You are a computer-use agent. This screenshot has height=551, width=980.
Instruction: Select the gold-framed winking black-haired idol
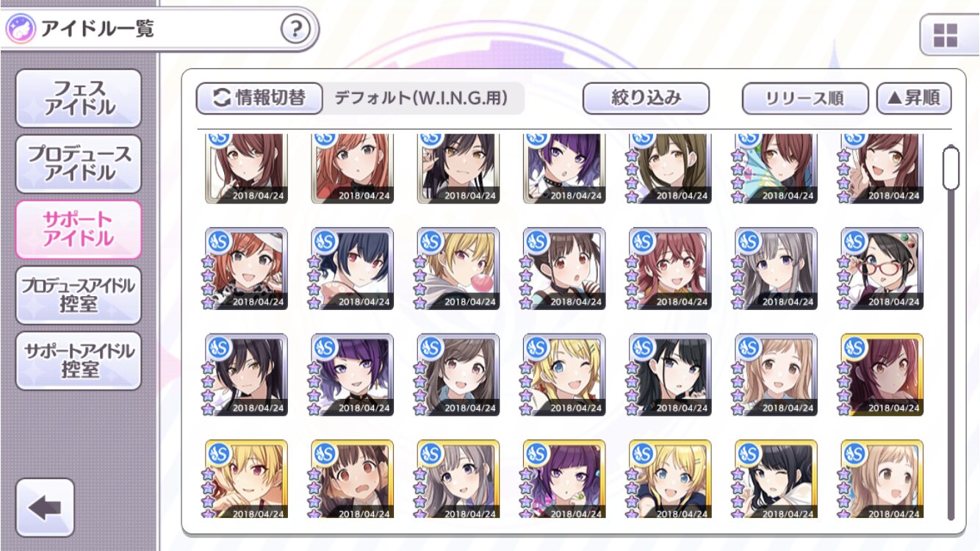coord(776,479)
